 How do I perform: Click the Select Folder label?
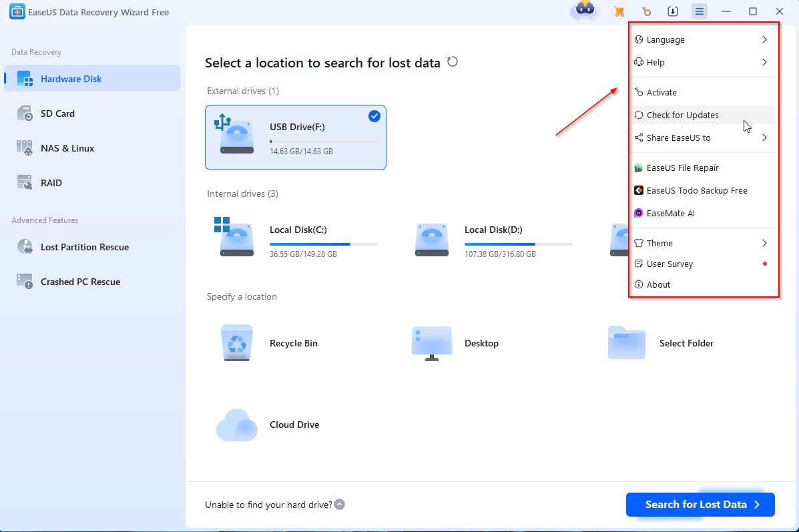click(686, 344)
